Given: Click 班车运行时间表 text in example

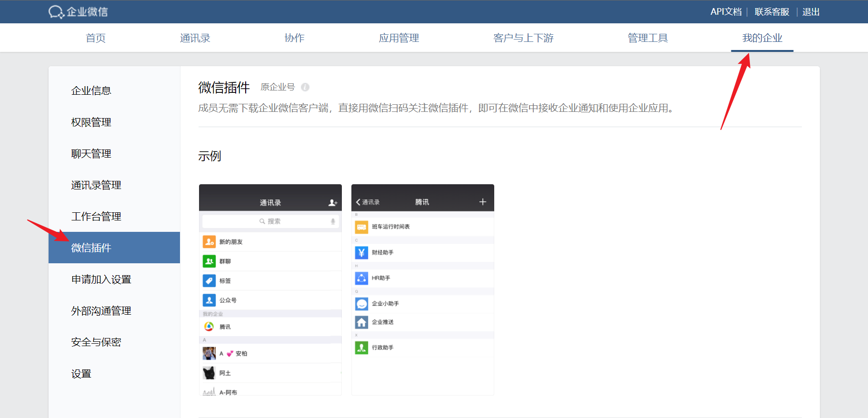Looking at the screenshot, I should click(x=391, y=227).
